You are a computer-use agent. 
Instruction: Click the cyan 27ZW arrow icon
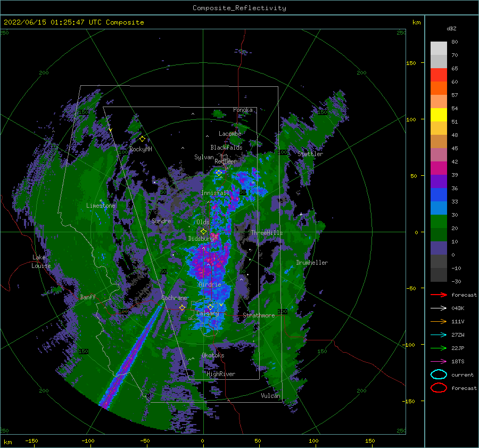coord(439,335)
